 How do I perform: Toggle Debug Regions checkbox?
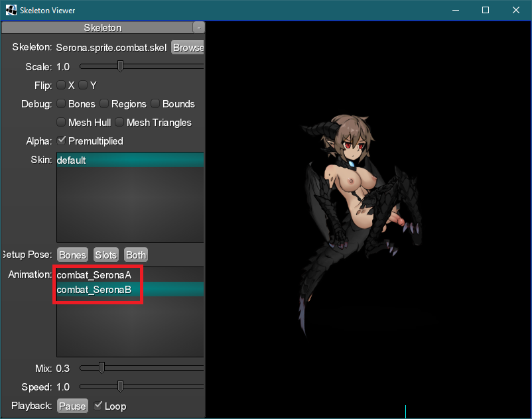(x=104, y=103)
